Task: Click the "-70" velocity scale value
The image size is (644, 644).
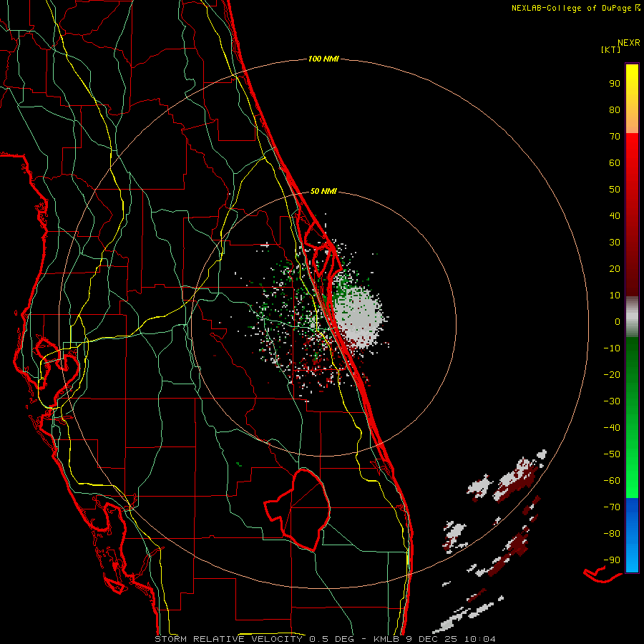Action: click(x=612, y=507)
